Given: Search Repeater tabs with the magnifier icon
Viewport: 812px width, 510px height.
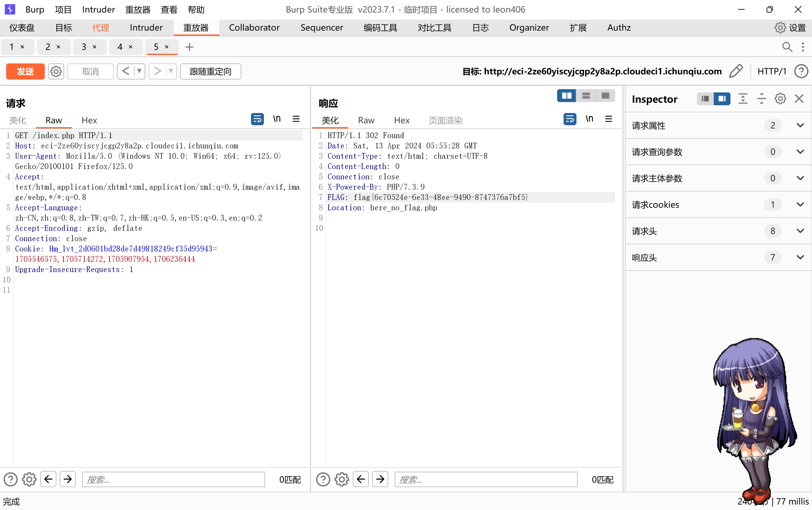Looking at the screenshot, I should [x=787, y=47].
